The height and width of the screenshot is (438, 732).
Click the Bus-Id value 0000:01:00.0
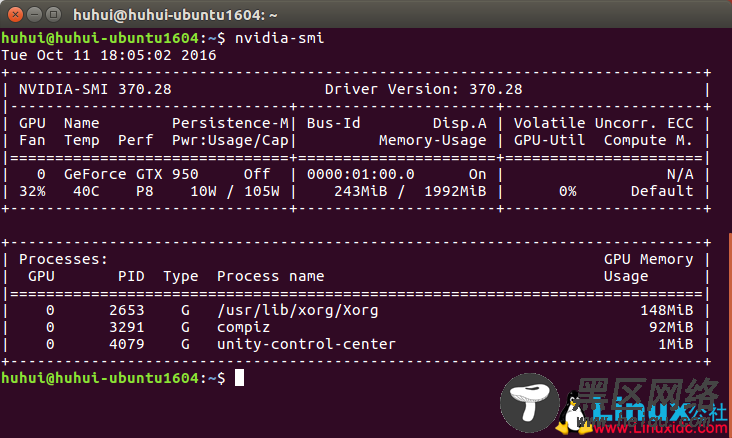(x=360, y=174)
